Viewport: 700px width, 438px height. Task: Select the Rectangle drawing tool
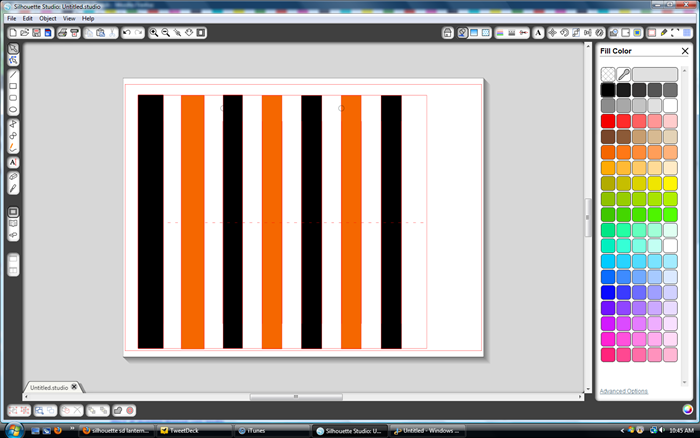[13, 86]
